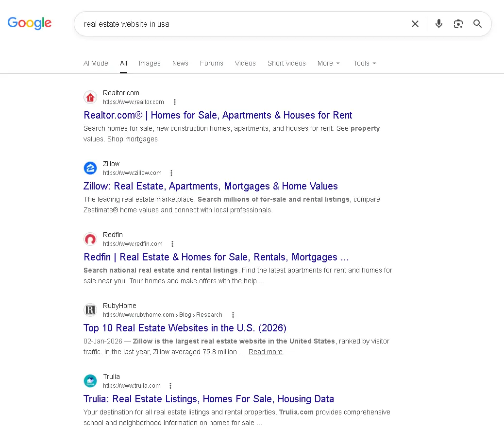Click the Realtor.com site name text
The height and width of the screenshot is (429, 504).
[x=121, y=93]
